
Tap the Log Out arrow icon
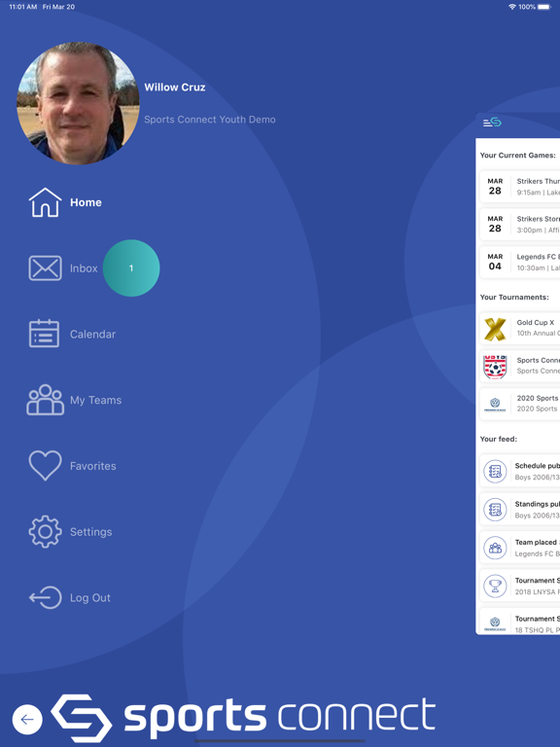[x=46, y=597]
